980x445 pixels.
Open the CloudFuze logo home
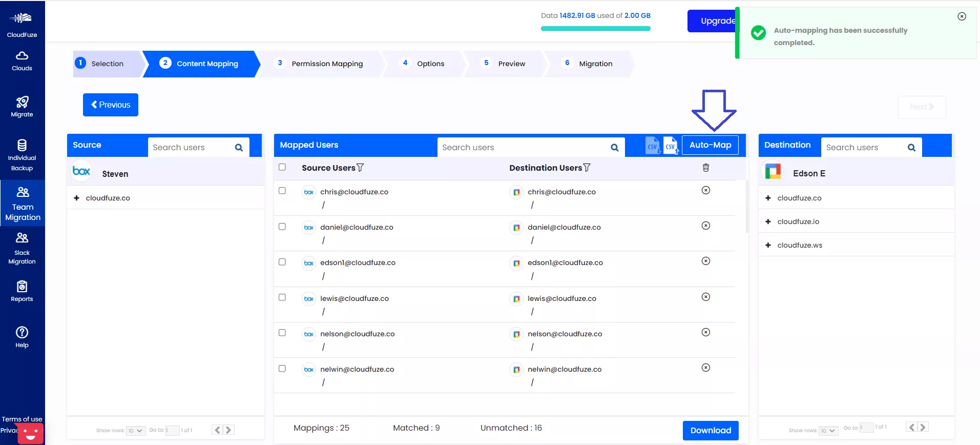(22, 24)
